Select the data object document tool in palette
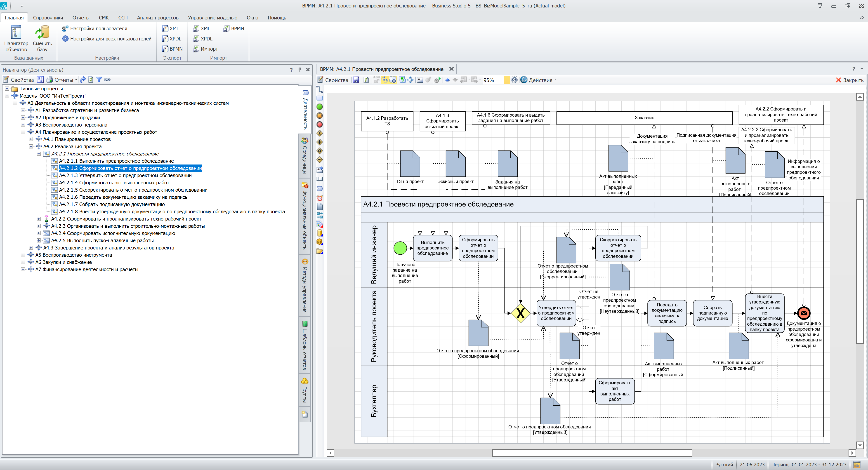 320,207
